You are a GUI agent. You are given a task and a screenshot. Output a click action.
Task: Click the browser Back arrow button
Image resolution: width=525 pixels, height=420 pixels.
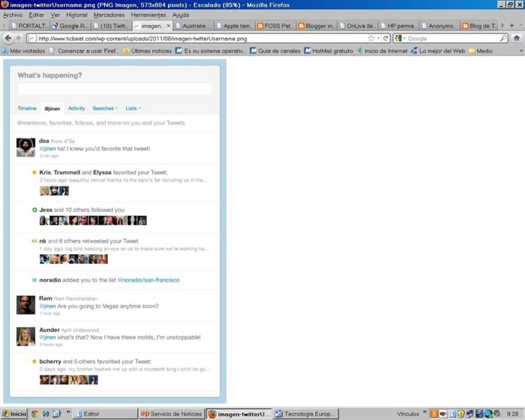coord(8,38)
